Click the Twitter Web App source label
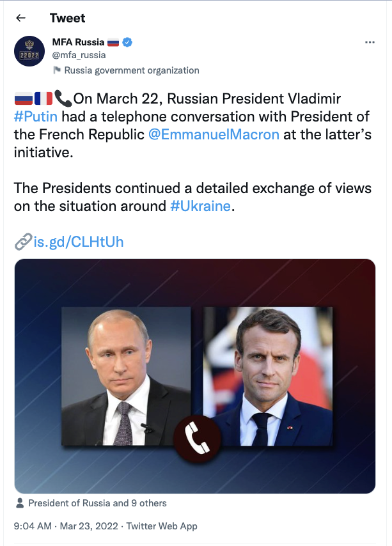The height and width of the screenshot is (546, 392). (x=162, y=526)
